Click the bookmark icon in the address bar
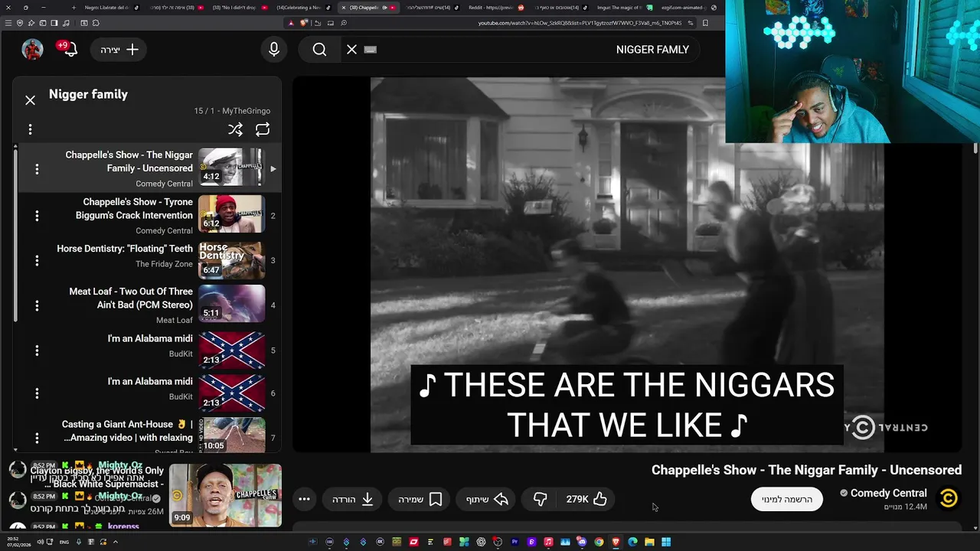This screenshot has width=980, height=551. 705,23
